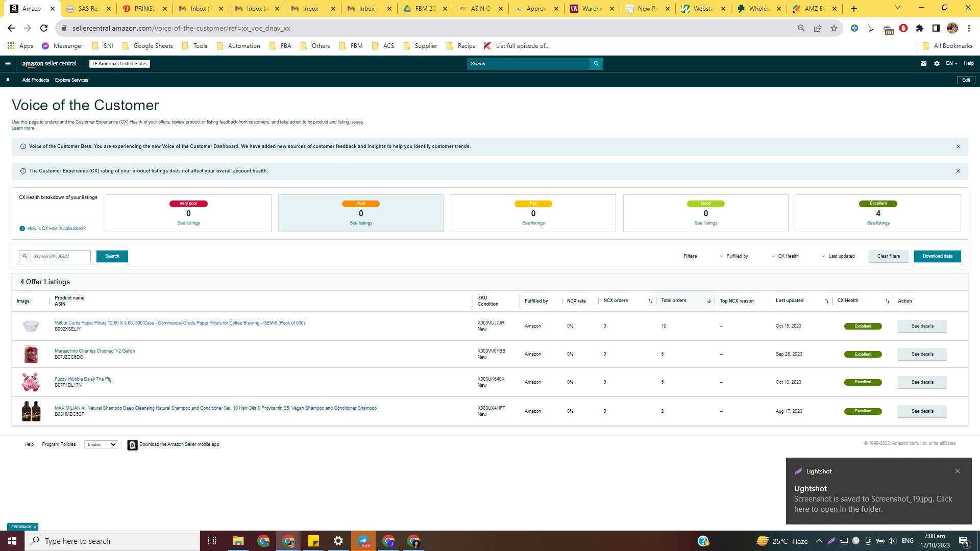This screenshot has width=980, height=551.
Task: Expand the Last updated filter dropdown
Action: click(x=838, y=257)
